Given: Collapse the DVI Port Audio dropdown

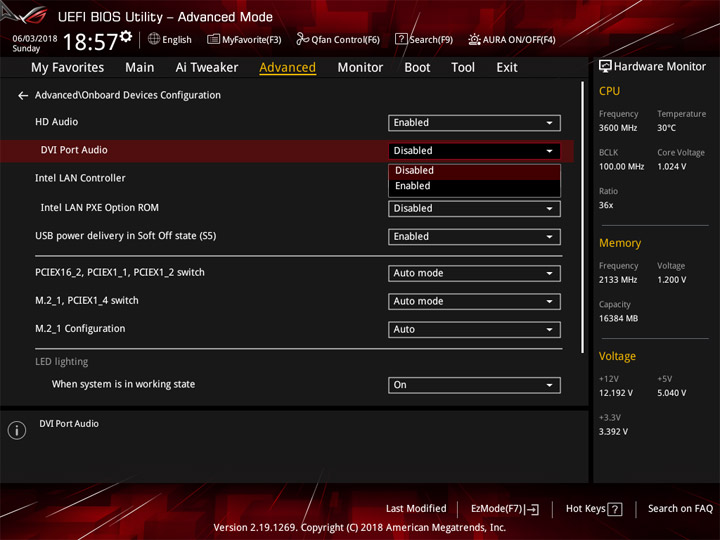Looking at the screenshot, I should point(474,151).
